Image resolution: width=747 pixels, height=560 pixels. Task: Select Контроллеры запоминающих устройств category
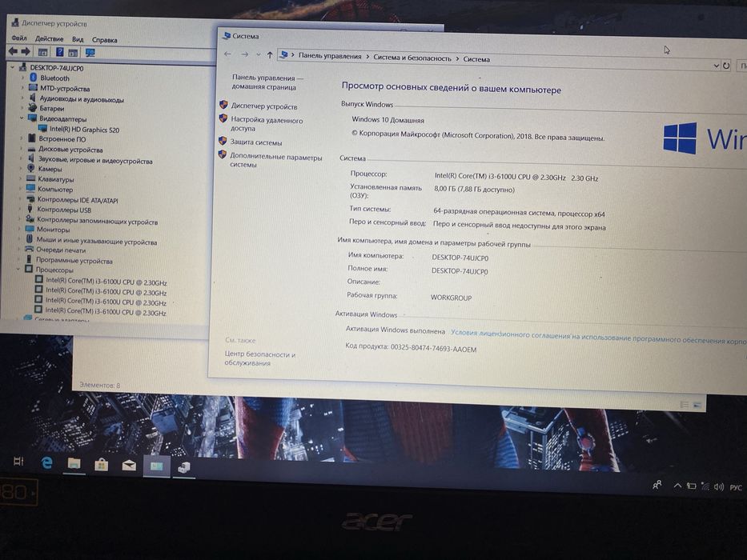[97, 221]
